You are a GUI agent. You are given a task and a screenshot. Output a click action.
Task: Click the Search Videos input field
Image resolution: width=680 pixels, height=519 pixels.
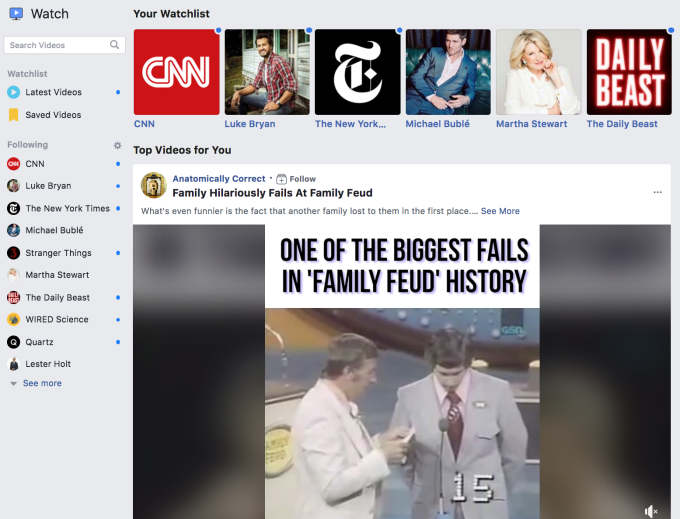[56, 45]
